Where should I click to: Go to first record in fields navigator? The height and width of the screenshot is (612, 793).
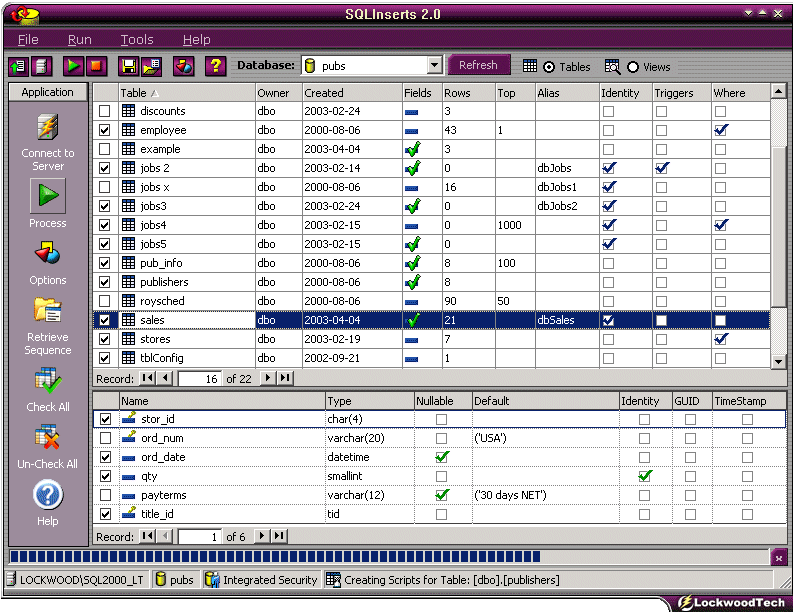coord(148,536)
